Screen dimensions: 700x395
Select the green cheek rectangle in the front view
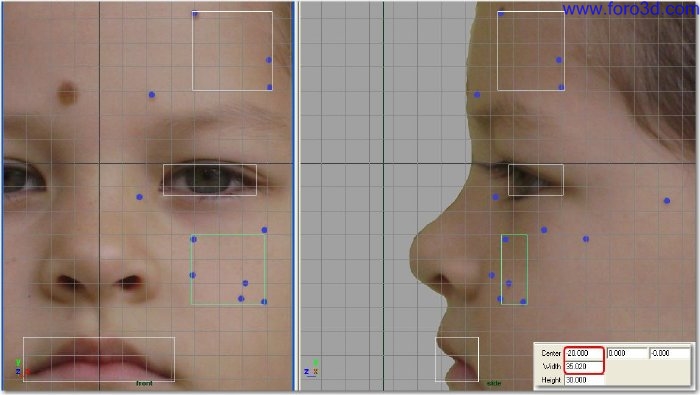point(228,270)
